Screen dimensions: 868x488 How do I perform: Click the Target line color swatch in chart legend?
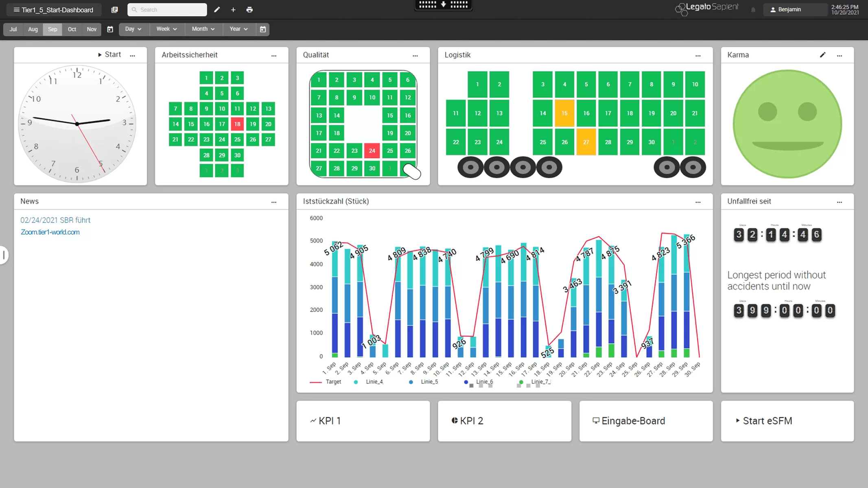tap(315, 381)
